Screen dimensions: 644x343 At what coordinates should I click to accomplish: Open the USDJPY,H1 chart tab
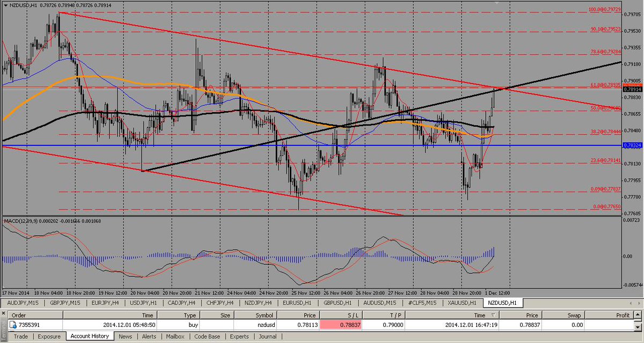coord(144,303)
